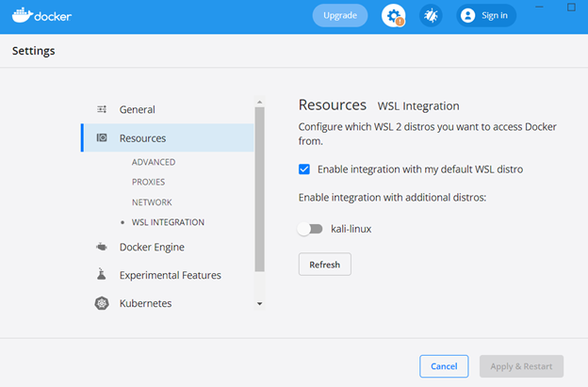Click the WSL Integration heading text

[418, 106]
